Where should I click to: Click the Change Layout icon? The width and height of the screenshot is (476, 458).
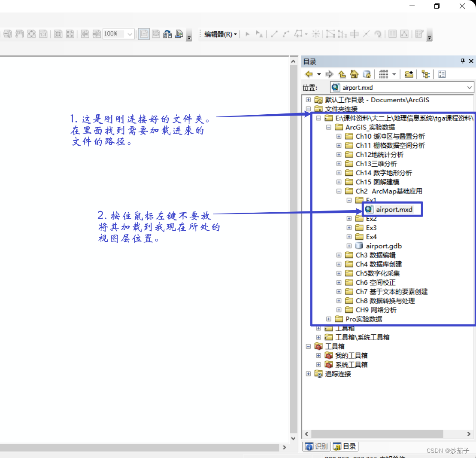point(167,34)
